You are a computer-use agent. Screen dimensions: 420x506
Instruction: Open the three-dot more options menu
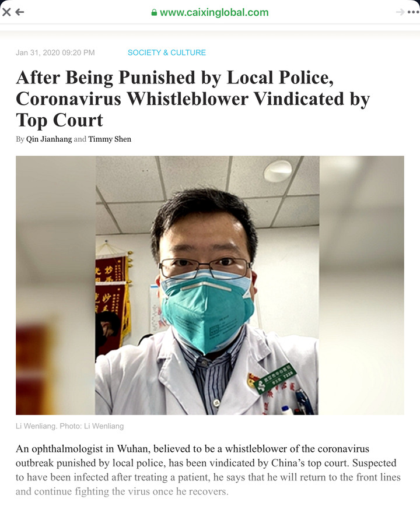pos(413,12)
